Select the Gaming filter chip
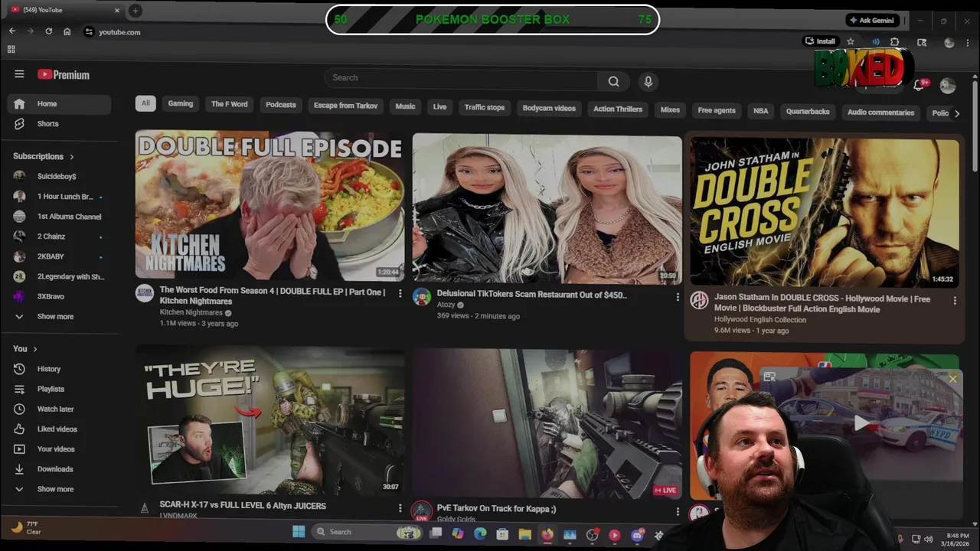Screen dimensions: 980x551 tap(181, 103)
